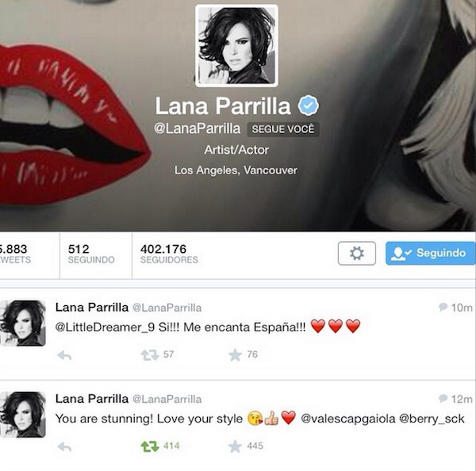Open the conversation bubble next to 12m
The width and height of the screenshot is (476, 471).
443,398
